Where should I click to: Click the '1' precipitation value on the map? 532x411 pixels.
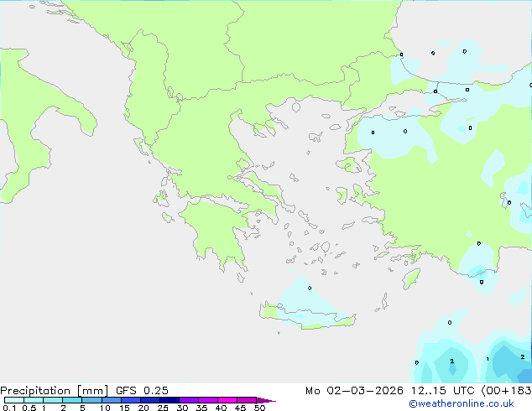[488, 359]
